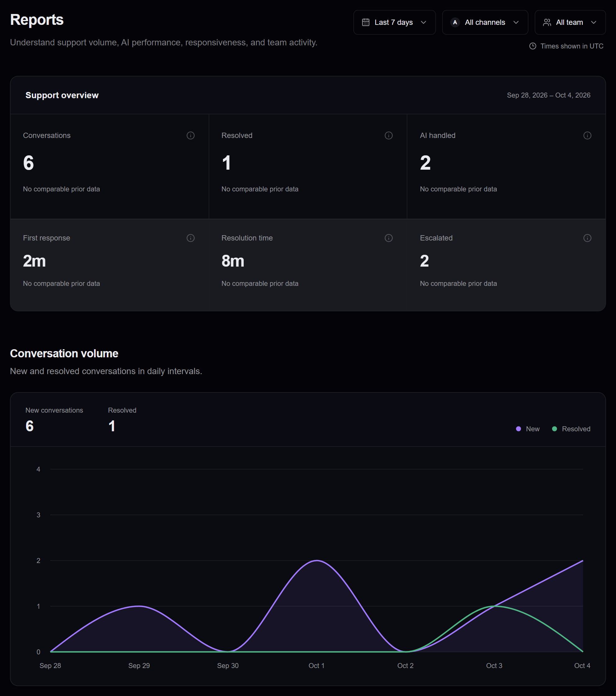Screen dimensions: 616x696
Task: Click the A avatar icon in channels filter
Action: point(455,22)
